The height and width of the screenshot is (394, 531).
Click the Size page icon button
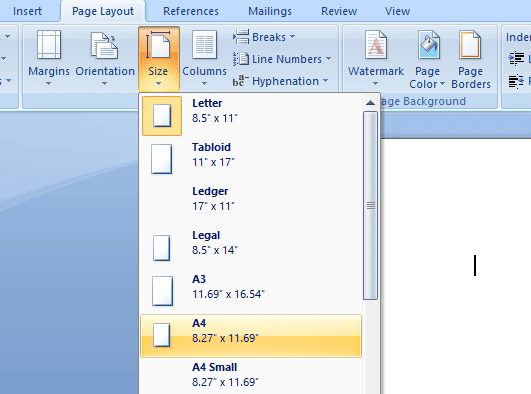[x=158, y=45]
